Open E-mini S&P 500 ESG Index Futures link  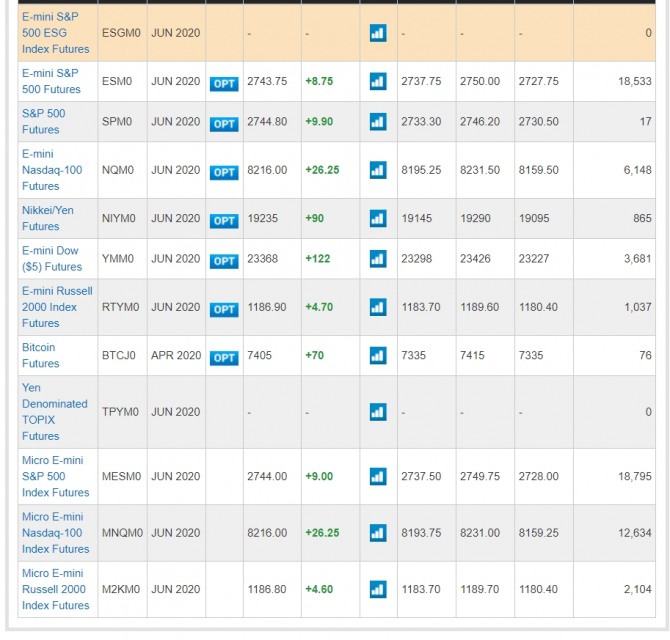click(56, 33)
